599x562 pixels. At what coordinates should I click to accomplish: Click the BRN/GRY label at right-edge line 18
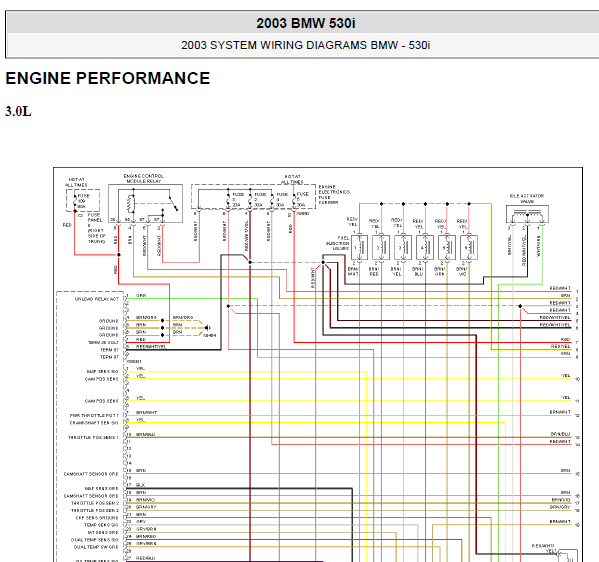click(560, 507)
